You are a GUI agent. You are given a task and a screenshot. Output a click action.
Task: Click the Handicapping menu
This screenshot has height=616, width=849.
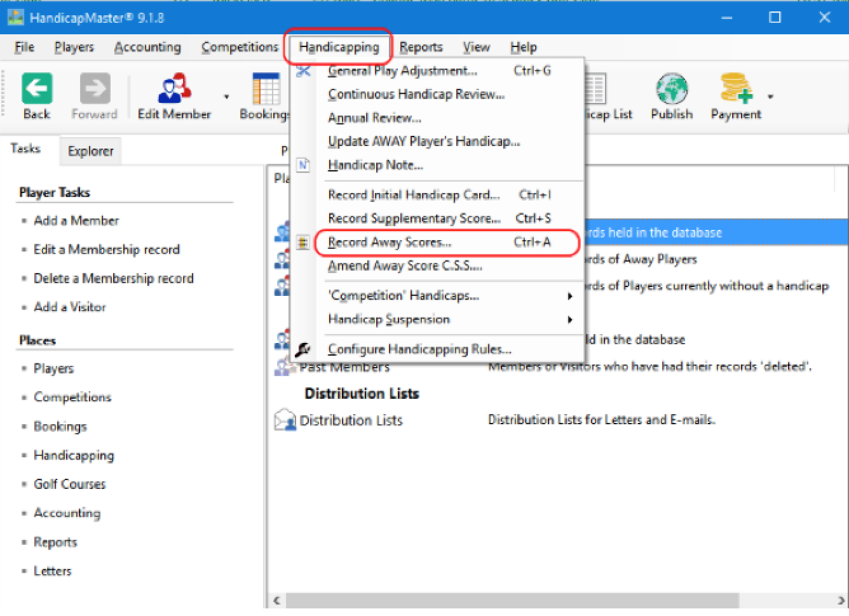click(x=339, y=47)
